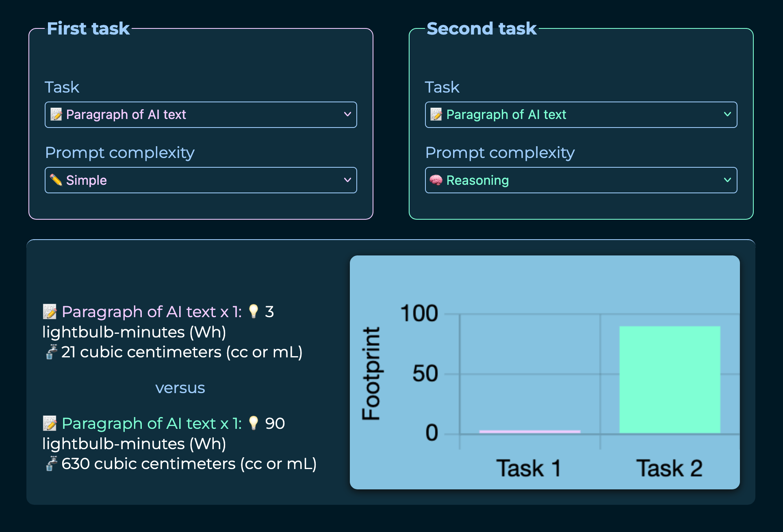Viewport: 783px width, 532px height.
Task: Open the Reasoning prompt complexity dropdown
Action: (x=581, y=180)
